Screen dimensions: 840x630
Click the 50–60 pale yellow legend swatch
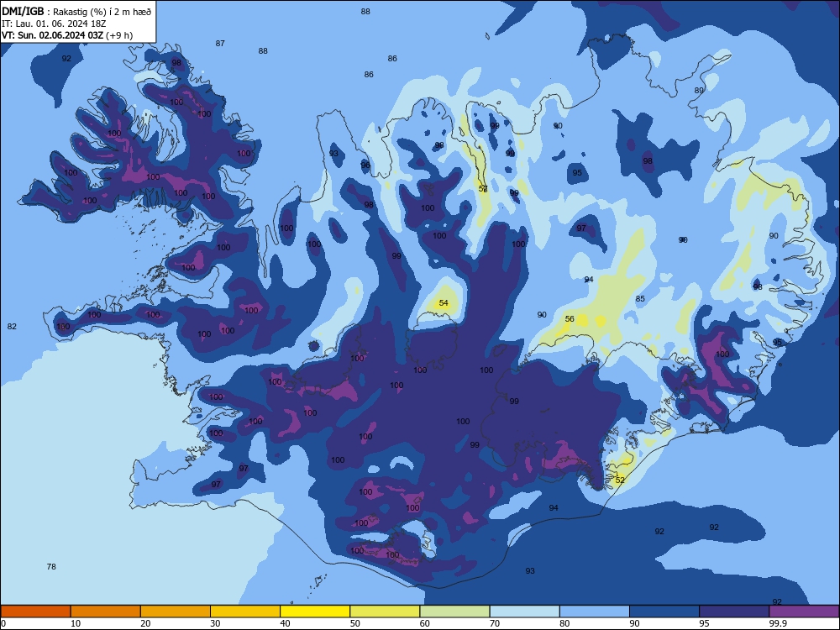click(386, 612)
